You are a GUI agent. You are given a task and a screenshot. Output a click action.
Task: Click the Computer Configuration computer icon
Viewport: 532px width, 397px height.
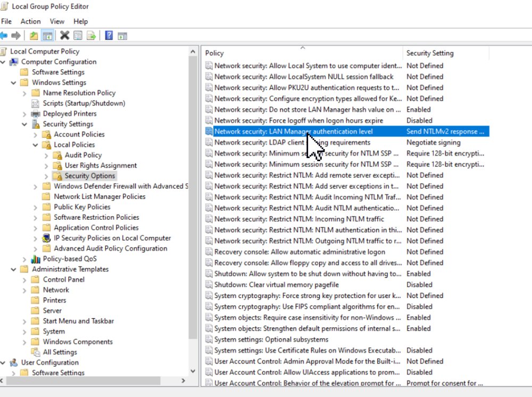coord(14,62)
